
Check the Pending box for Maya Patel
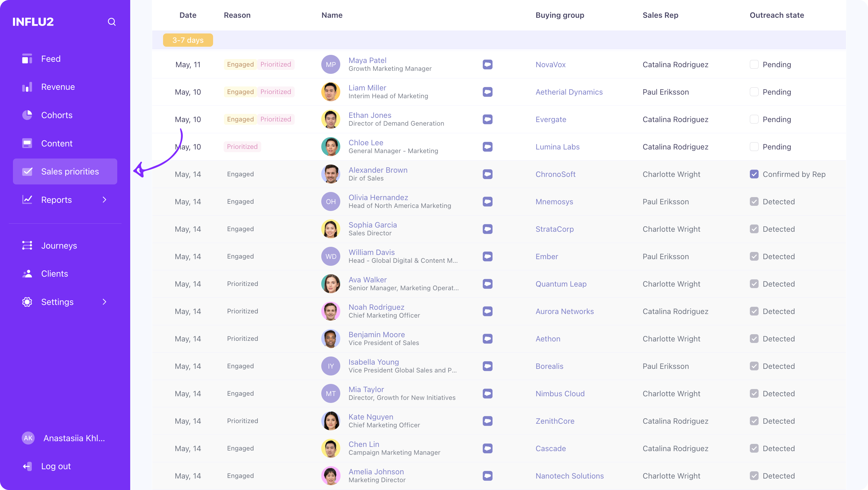click(x=754, y=64)
